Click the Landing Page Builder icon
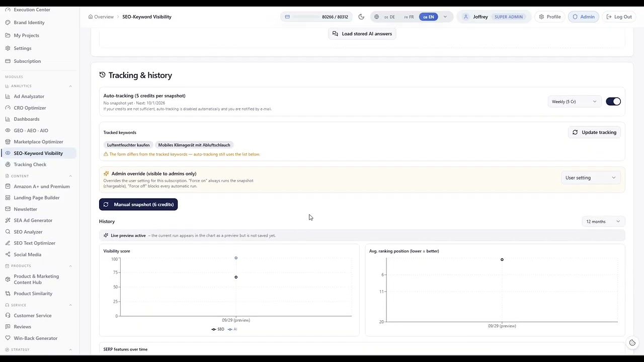 tap(8, 198)
